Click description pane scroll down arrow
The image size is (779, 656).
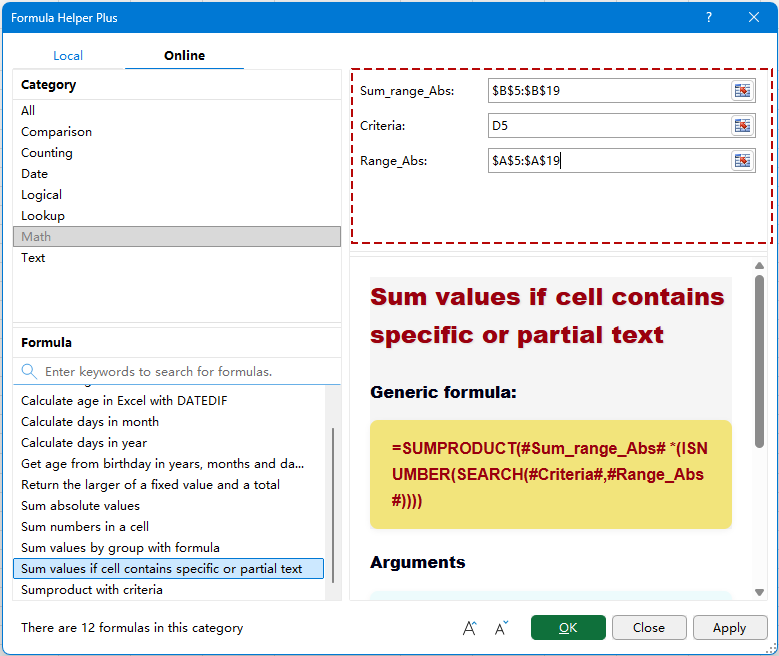tap(759, 592)
